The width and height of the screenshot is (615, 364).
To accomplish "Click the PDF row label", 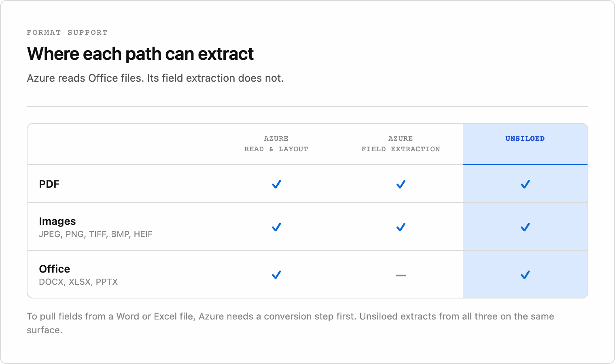I will point(49,184).
